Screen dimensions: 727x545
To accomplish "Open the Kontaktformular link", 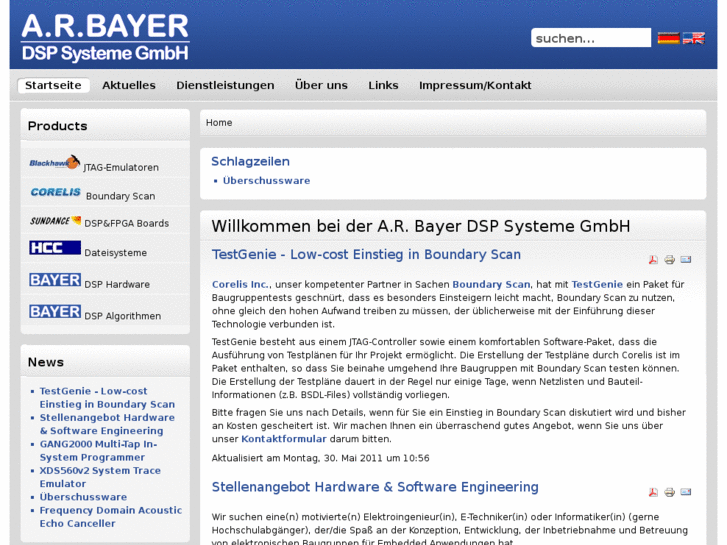I will point(284,439).
